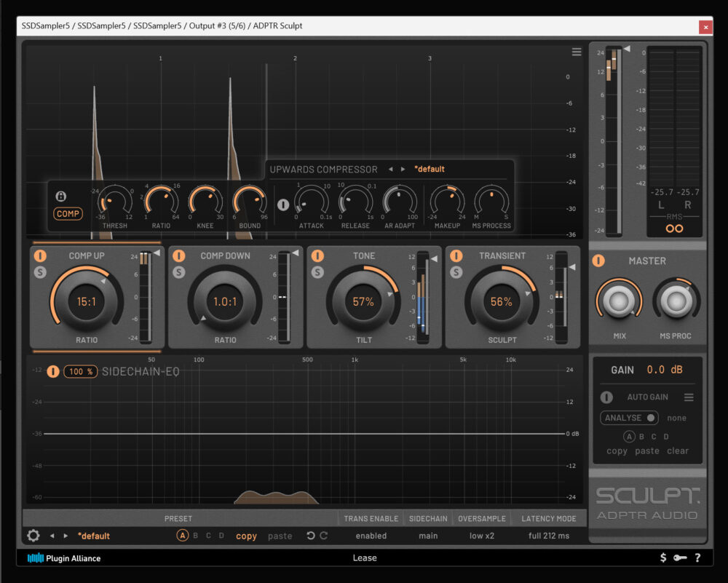The width and height of the screenshot is (728, 583).
Task: Click the Plugin Alliance logo
Action: (64, 558)
